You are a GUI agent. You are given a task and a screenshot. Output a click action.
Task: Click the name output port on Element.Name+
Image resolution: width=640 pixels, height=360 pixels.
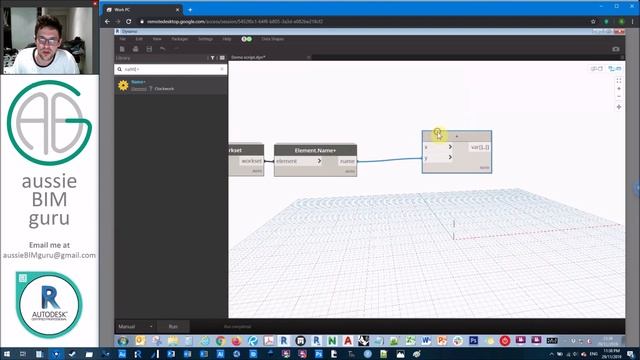pyautogui.click(x=347, y=161)
